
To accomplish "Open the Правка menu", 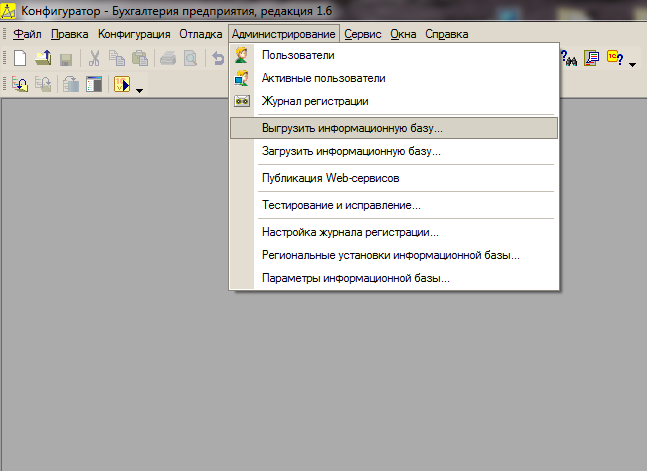I will pyautogui.click(x=70, y=34).
